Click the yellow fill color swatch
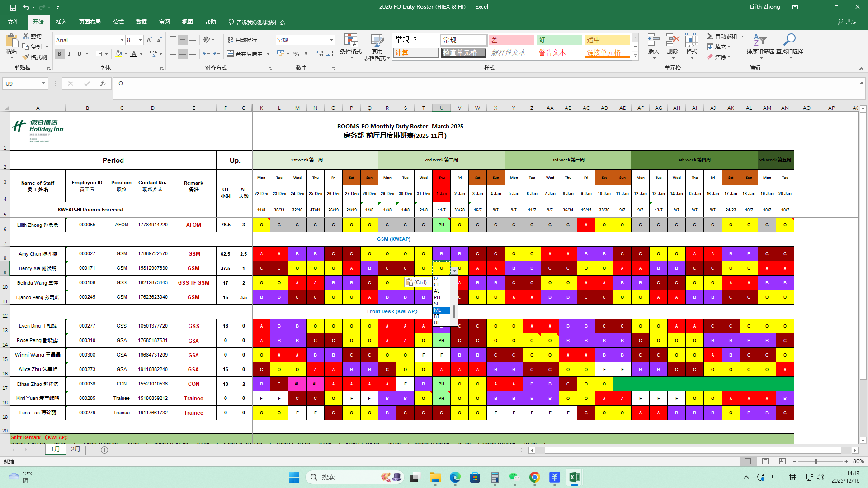The image size is (868, 488). [118, 54]
